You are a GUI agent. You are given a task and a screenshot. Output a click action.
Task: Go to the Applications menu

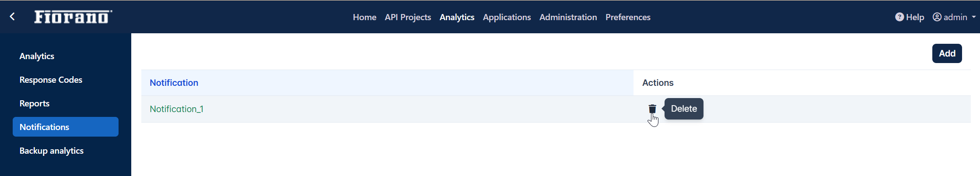(x=507, y=17)
